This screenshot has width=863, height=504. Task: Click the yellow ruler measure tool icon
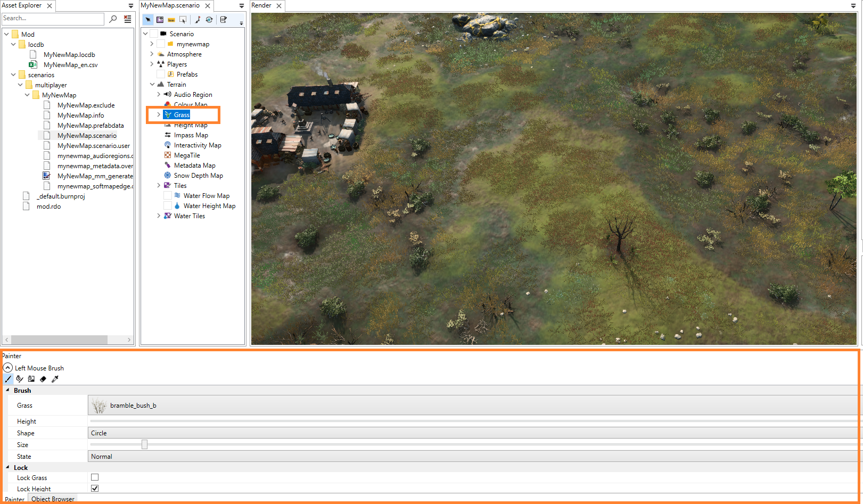pyautogui.click(x=171, y=20)
